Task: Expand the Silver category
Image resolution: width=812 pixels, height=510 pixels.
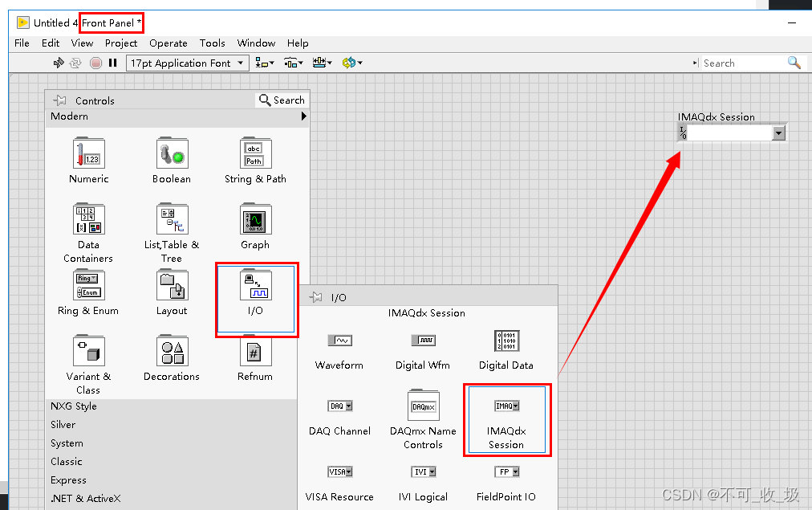Action: (63, 425)
